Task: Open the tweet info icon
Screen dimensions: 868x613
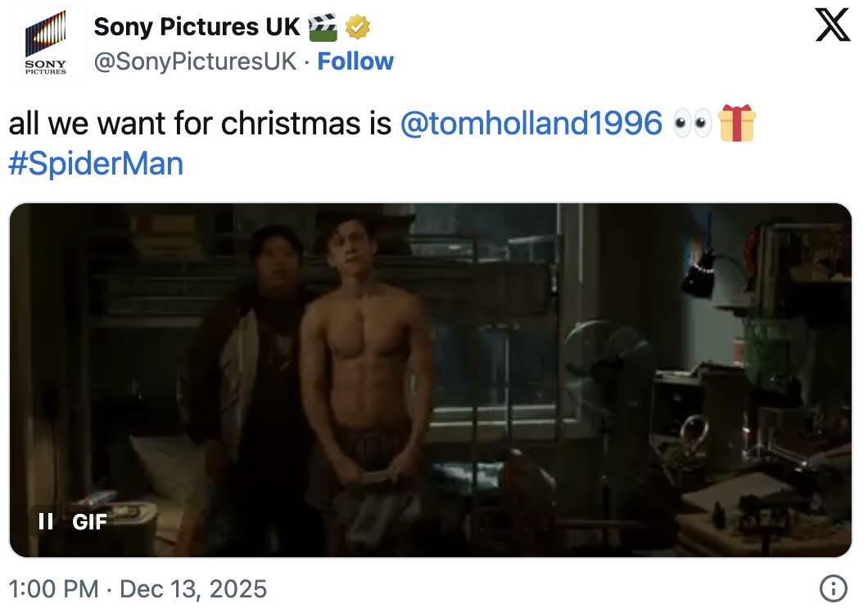Action: [833, 588]
